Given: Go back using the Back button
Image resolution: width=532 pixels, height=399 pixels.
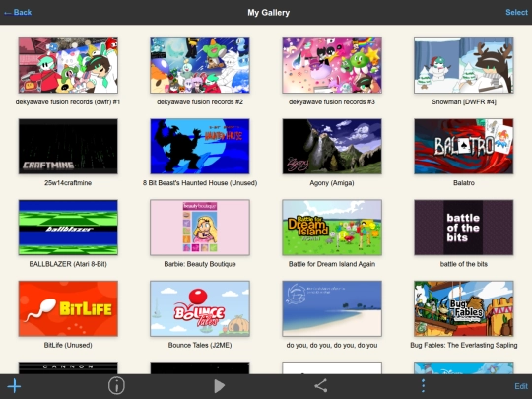Looking at the screenshot, I should click(x=18, y=12).
